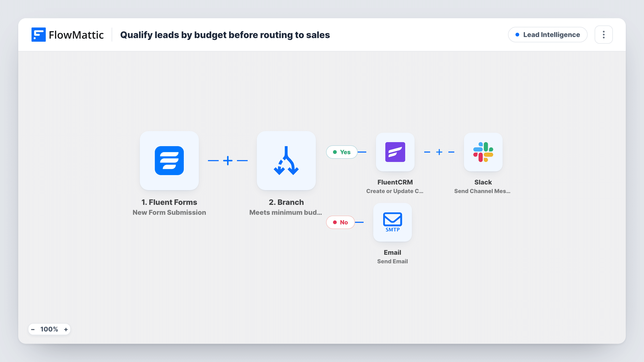This screenshot has height=362, width=644.
Task: Select the Slack action icon
Action: pyautogui.click(x=483, y=152)
